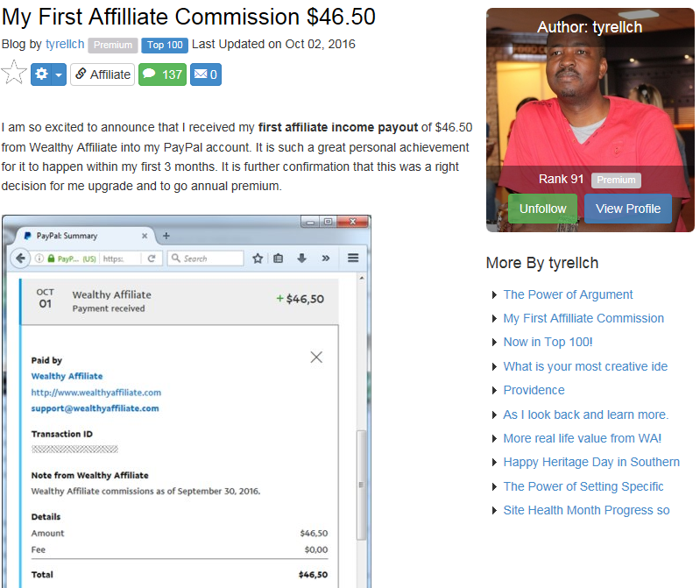Viewport: 700px width, 588px height.
Task: Open 'My First Affilliate Commission' sidebar link
Action: [x=583, y=318]
